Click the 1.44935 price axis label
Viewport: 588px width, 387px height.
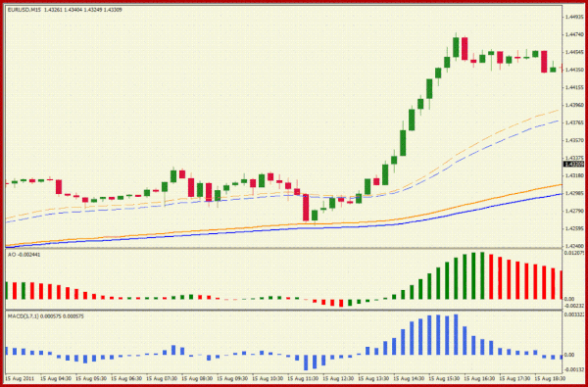pos(573,17)
